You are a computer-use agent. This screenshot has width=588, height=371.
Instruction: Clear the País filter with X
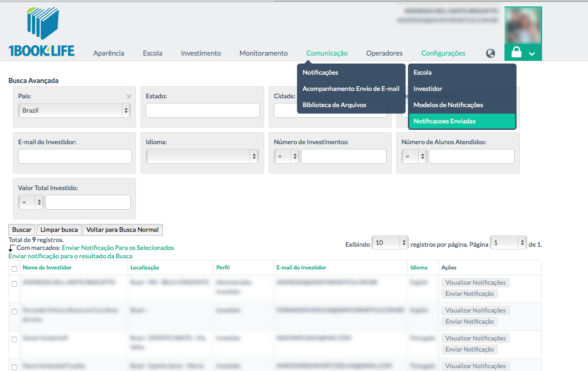pyautogui.click(x=129, y=96)
